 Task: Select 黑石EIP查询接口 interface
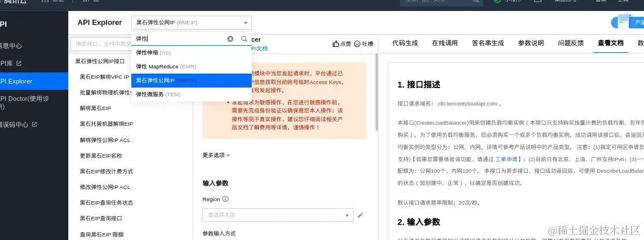[101, 218]
